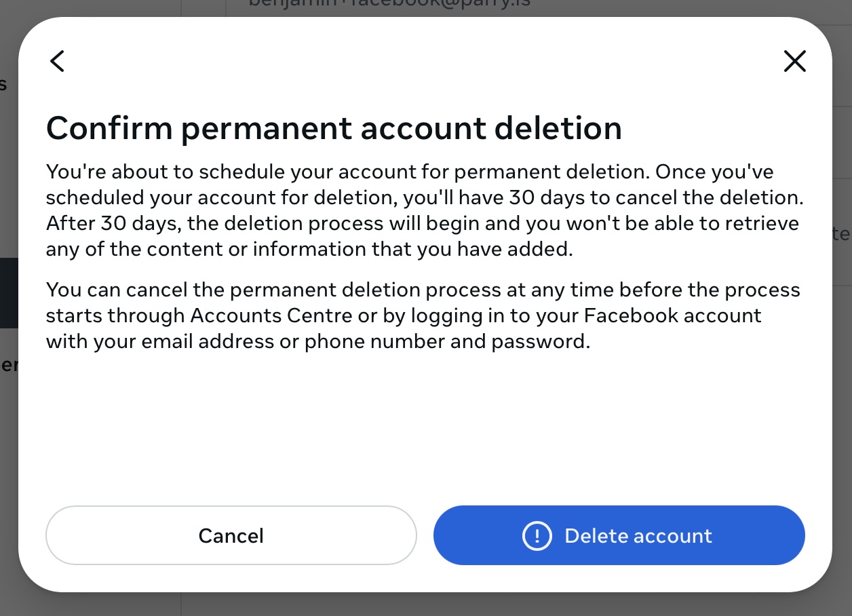Click the partially hidden "te" text at the right edge
Image resolution: width=852 pixels, height=616 pixels.
coord(842,233)
